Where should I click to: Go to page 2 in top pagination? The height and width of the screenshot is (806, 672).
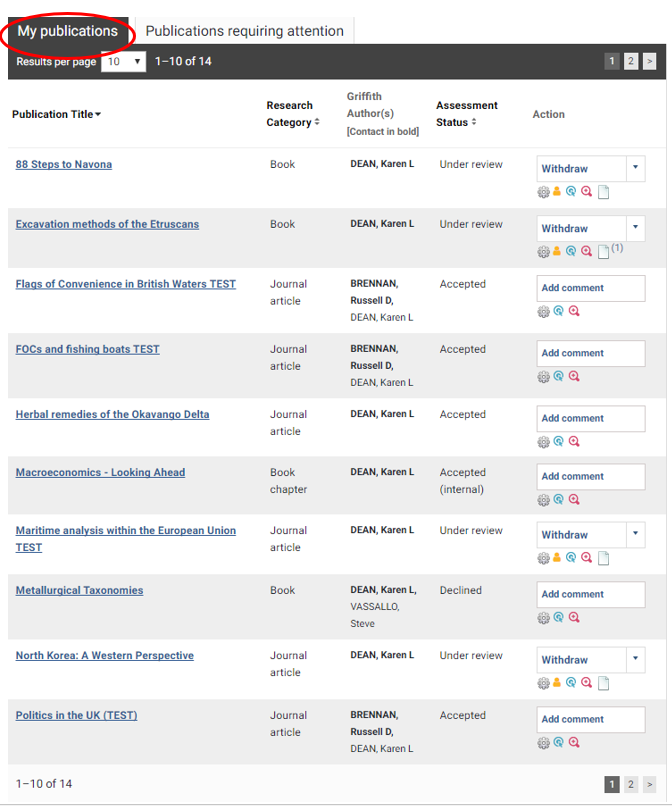tap(631, 62)
